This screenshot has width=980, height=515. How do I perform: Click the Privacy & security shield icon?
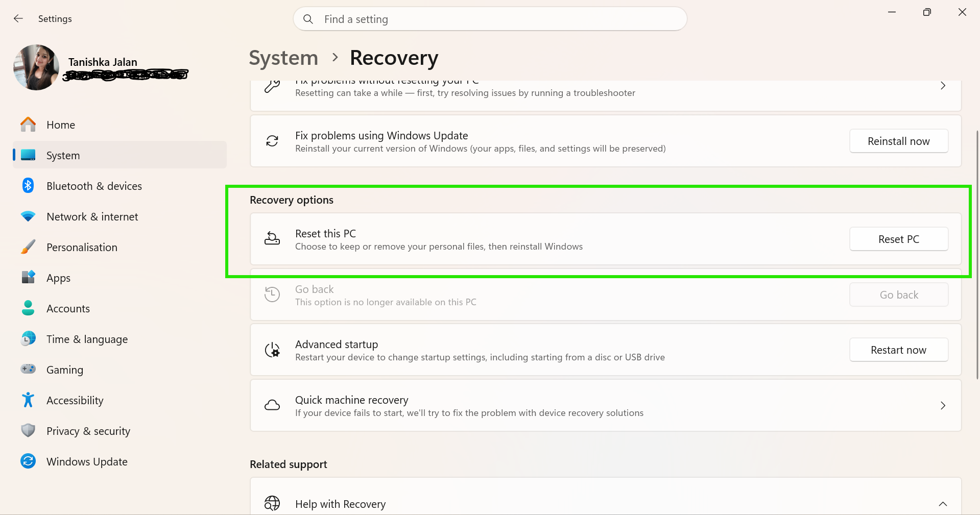click(x=28, y=430)
